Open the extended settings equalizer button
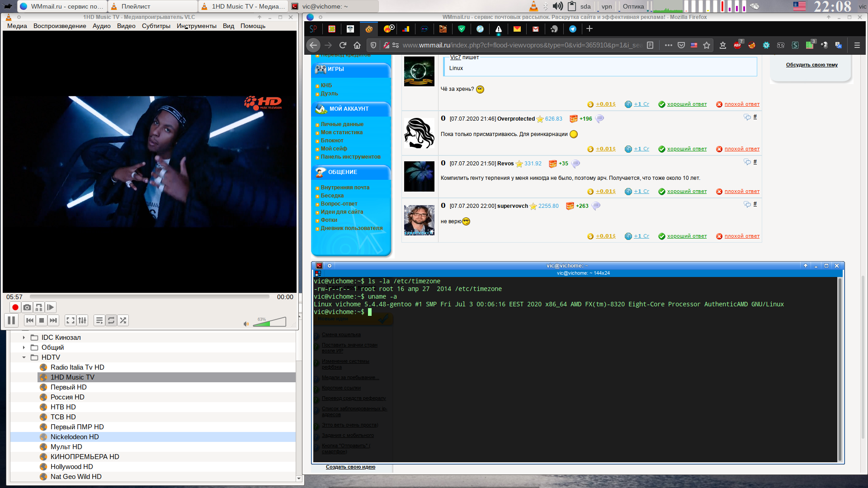The image size is (868, 488). (82, 320)
